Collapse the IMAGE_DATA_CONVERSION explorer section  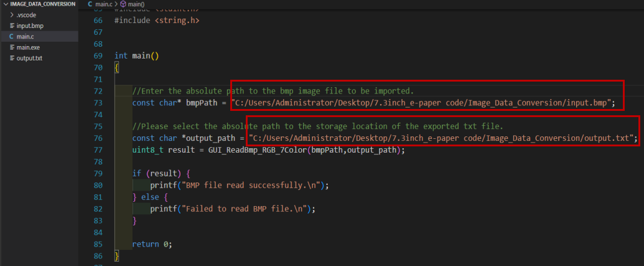coord(5,4)
